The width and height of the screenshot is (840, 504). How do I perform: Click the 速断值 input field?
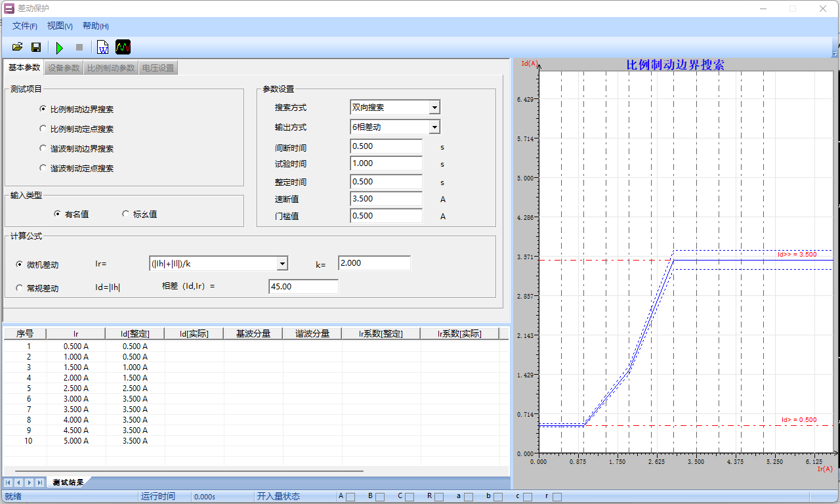(386, 199)
